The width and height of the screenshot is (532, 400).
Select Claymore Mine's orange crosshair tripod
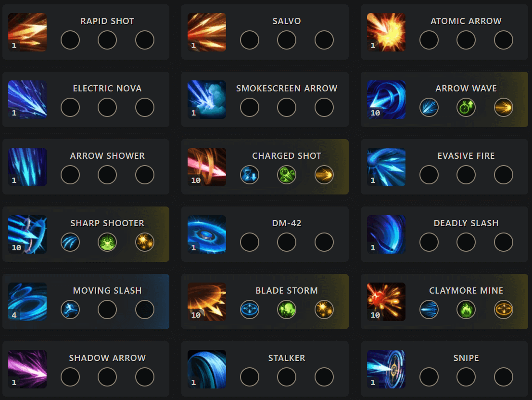click(504, 310)
